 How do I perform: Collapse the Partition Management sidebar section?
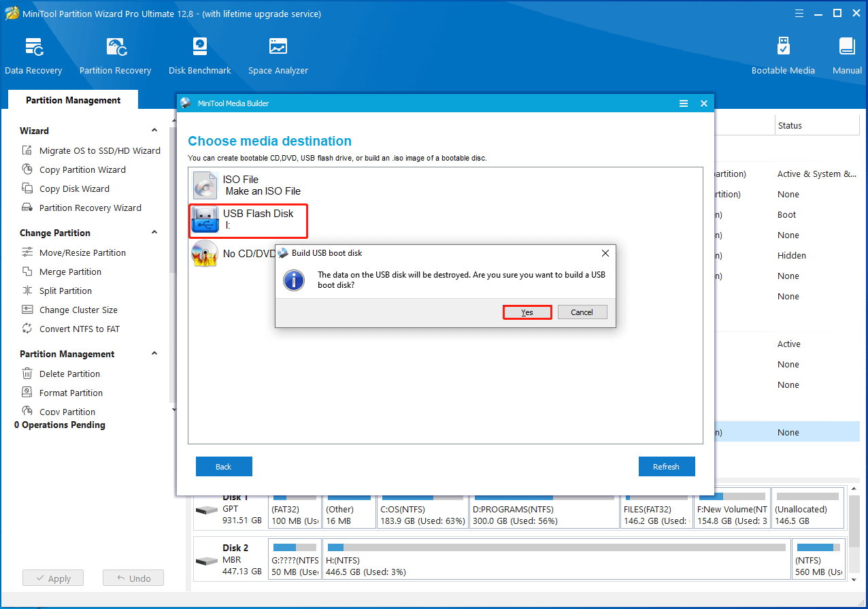154,354
